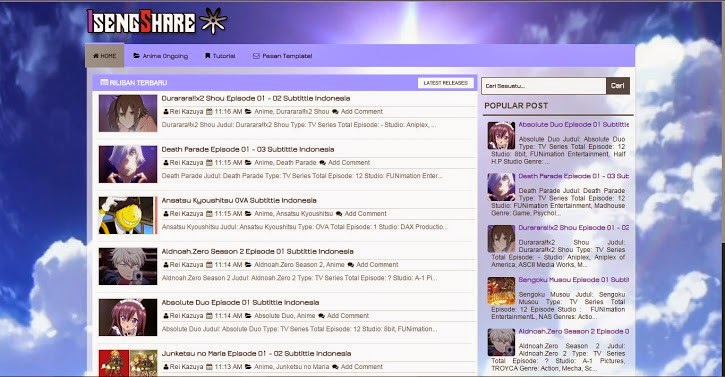Open Death Parade Episode 01 - 03 post title
This screenshot has height=377, width=725.
(x=248, y=149)
